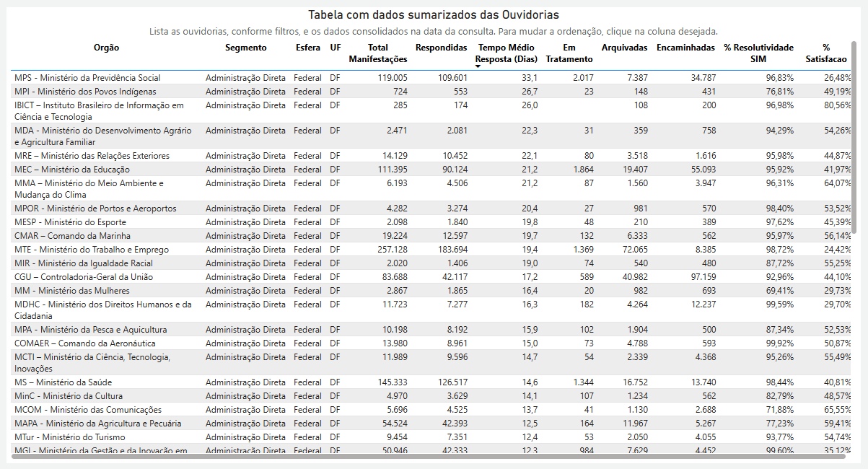Click the vertical scrollbar of the table
Screen dimensions: 868x469
pyautogui.click(x=854, y=137)
